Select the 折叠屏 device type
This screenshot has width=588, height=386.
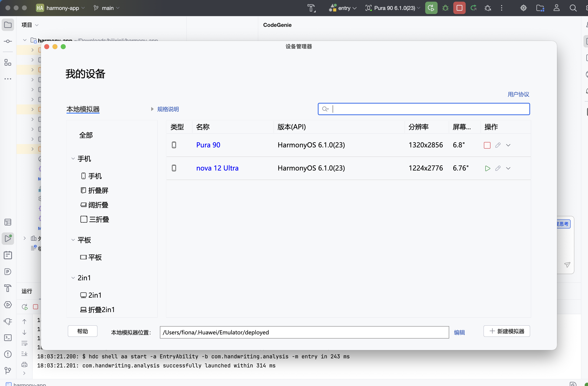pyautogui.click(x=95, y=191)
